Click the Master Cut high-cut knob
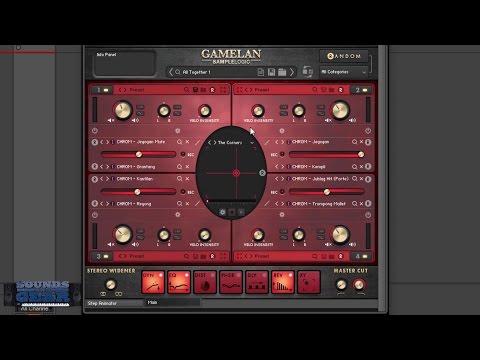 [x=359, y=284]
